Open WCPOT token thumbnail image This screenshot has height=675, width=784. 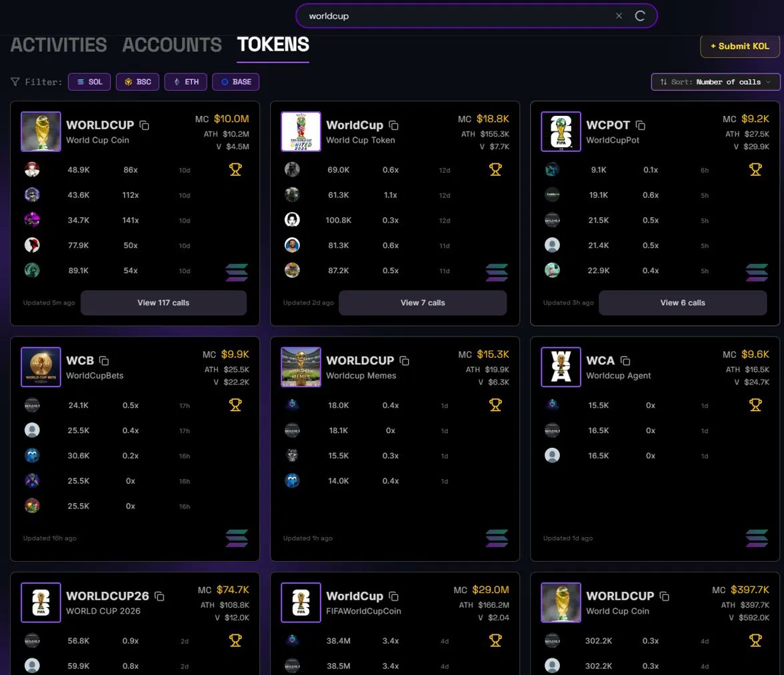pyautogui.click(x=561, y=131)
